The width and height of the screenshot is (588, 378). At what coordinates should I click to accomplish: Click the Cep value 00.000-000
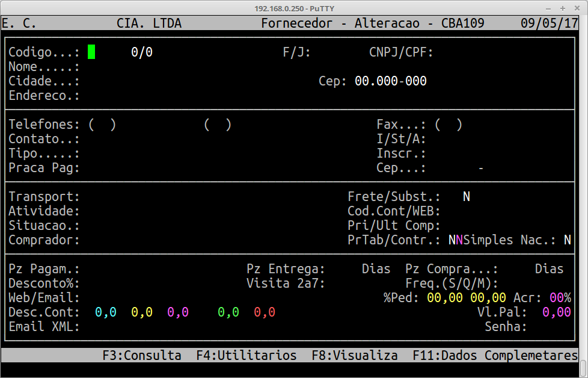[391, 81]
